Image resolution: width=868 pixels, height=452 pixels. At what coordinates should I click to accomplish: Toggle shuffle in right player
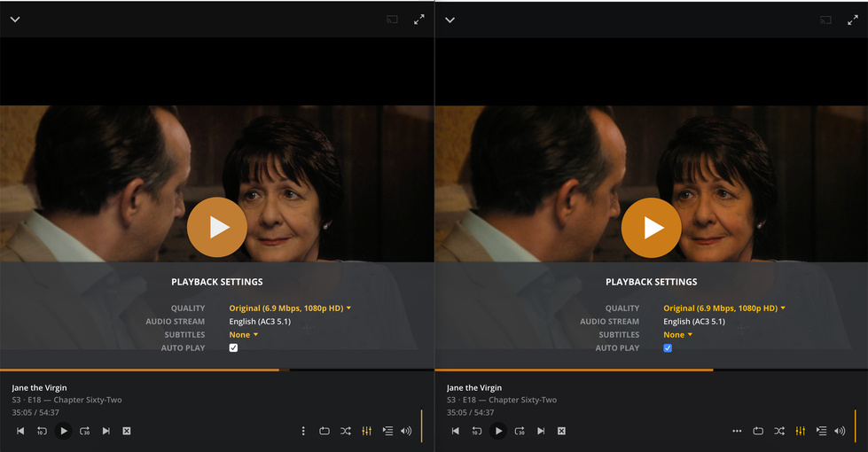pos(779,431)
